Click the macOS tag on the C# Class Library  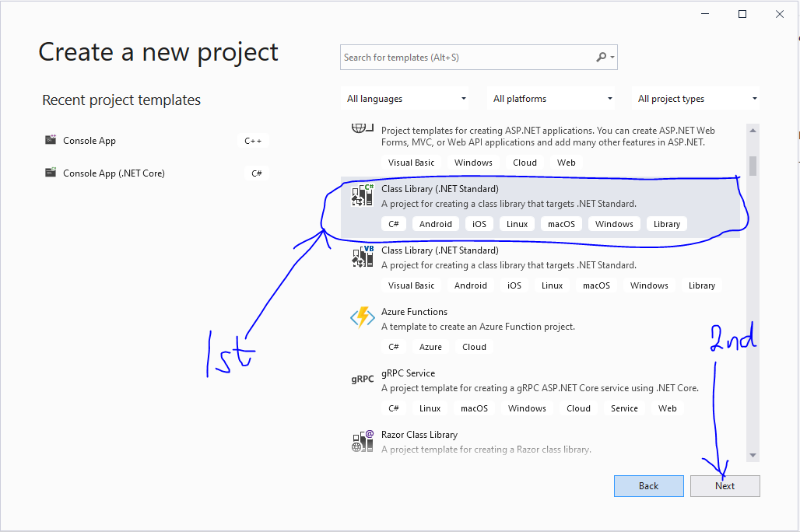click(x=561, y=224)
